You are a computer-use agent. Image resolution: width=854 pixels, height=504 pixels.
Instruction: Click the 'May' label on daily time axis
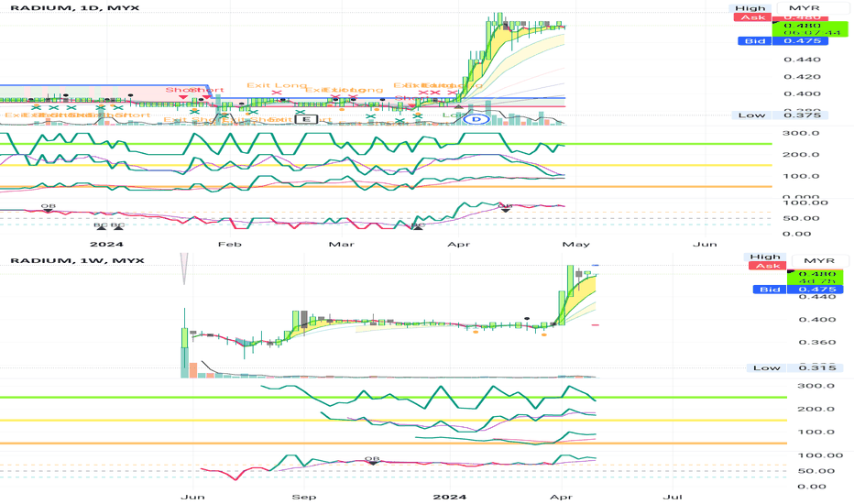[576, 244]
